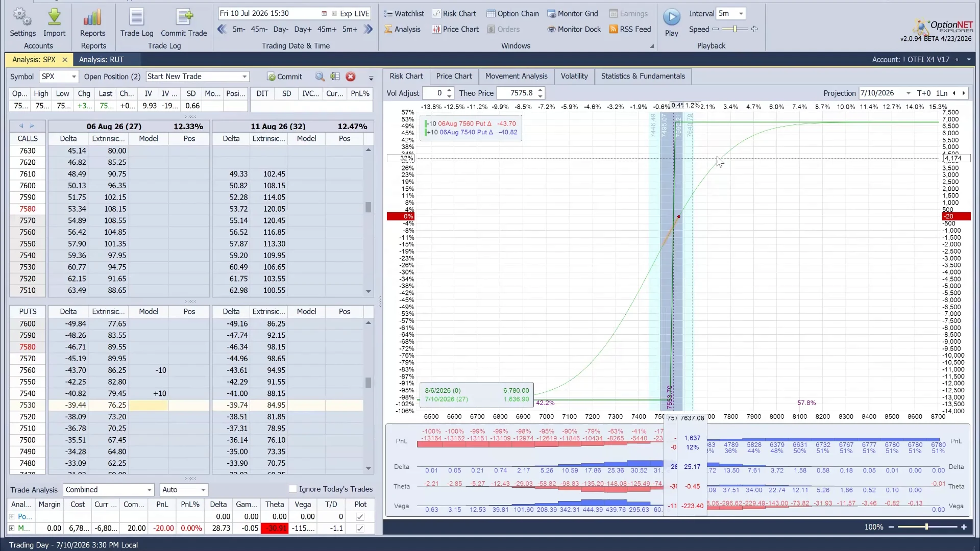Screen dimensions: 980x551
Task: Open the account menu dropdown arrow
Action: [x=969, y=60]
